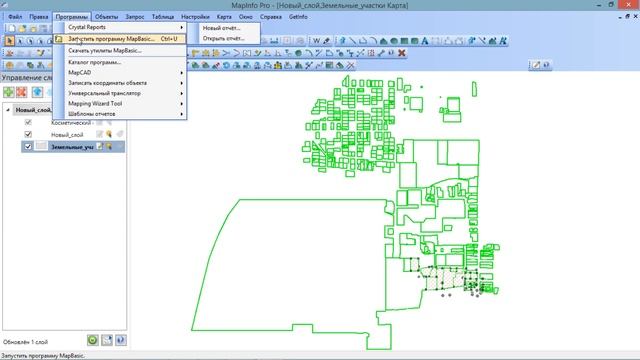
Task: Open layer control help icon
Action: 121,340
